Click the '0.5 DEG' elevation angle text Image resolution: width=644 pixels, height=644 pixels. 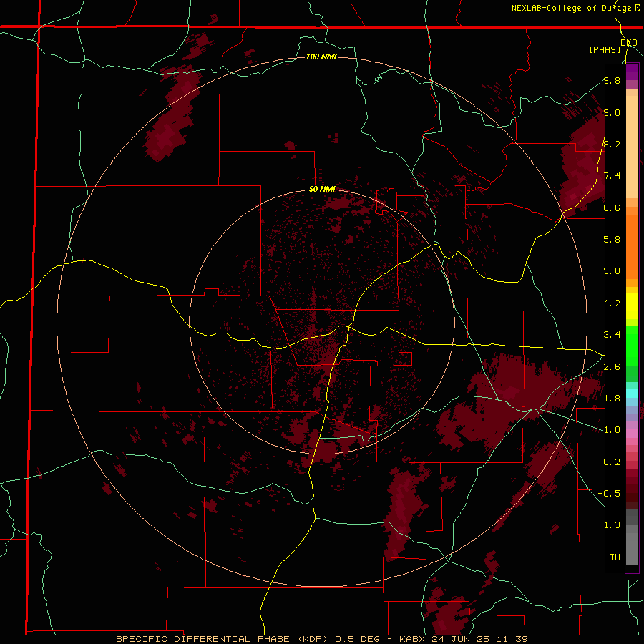357,639
